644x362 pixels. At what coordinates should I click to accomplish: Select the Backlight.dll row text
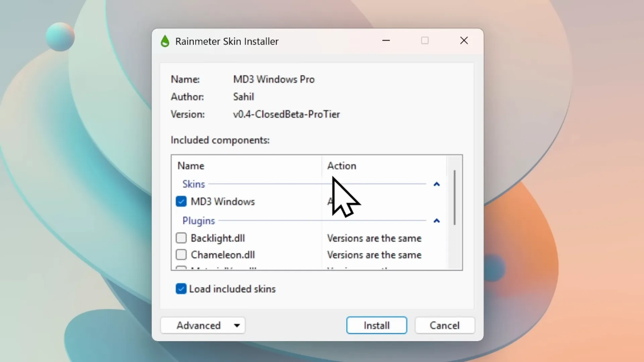(x=218, y=238)
